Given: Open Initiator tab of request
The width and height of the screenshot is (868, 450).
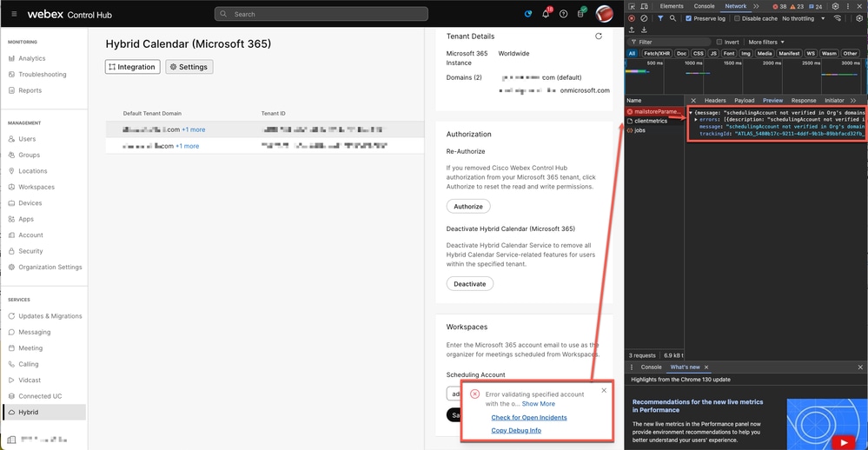Looking at the screenshot, I should (x=833, y=100).
